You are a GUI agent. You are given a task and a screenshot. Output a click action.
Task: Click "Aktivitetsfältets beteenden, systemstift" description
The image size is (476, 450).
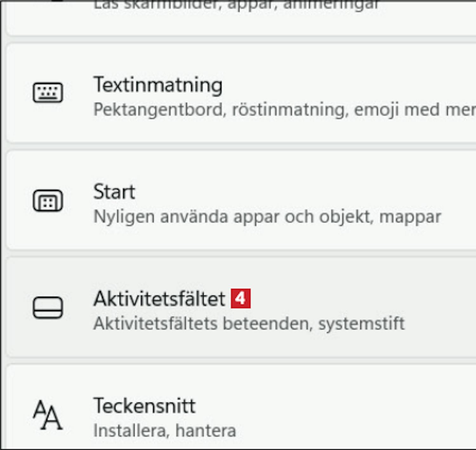pos(249,324)
